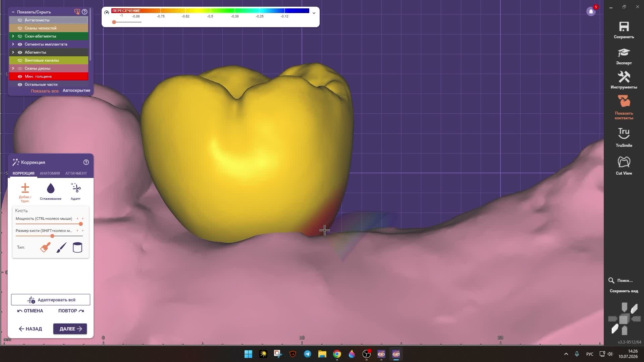
Task: Open Telegram from the taskbar
Action: 308,354
